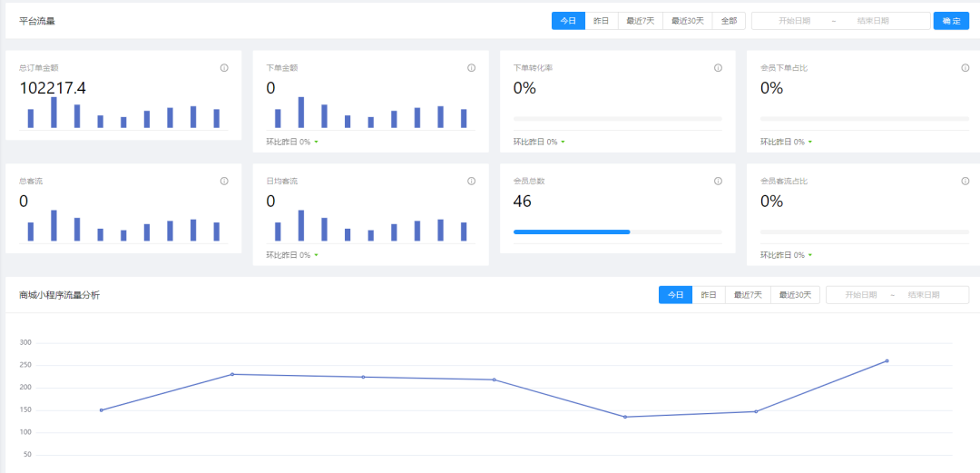Click 会员客流占比 progress bar

(865, 232)
